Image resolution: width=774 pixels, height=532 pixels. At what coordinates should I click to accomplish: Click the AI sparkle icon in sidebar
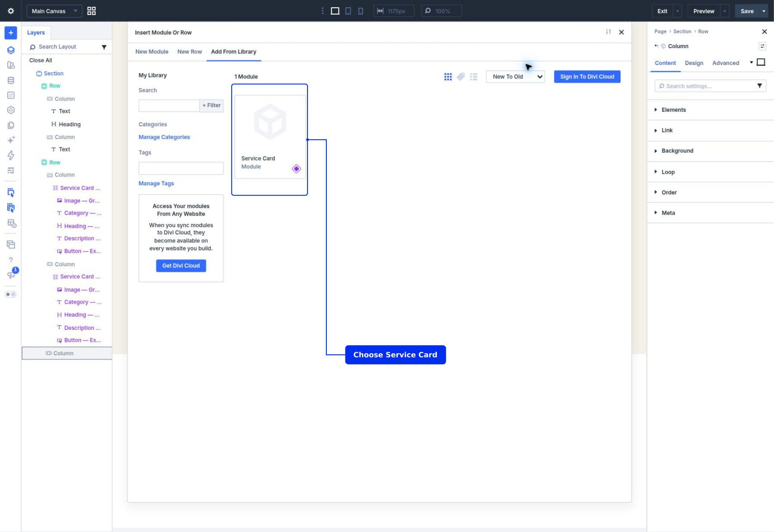pyautogui.click(x=11, y=140)
